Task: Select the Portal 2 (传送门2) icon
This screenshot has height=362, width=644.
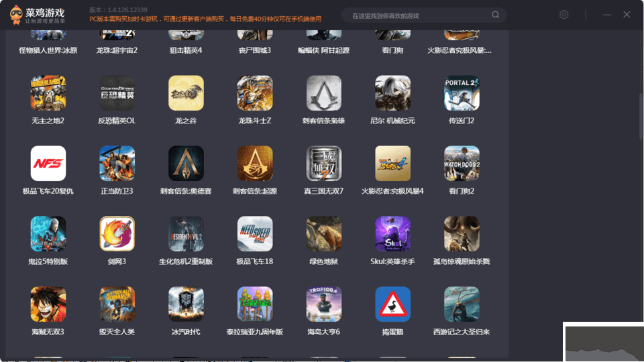Action: coord(462,93)
